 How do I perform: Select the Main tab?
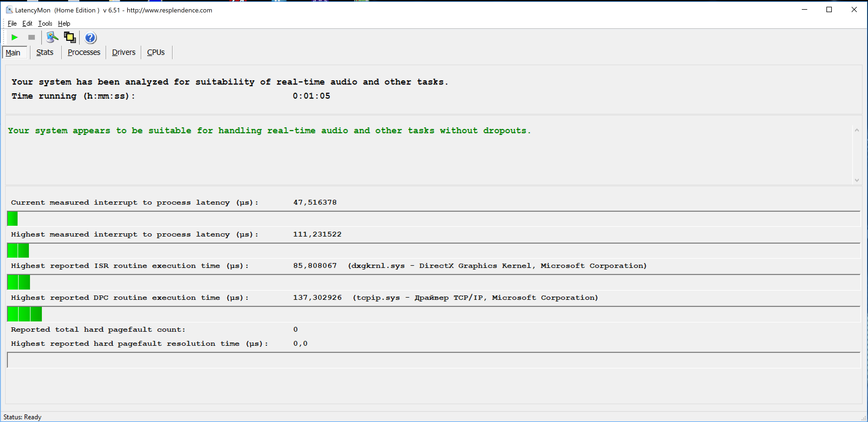13,53
